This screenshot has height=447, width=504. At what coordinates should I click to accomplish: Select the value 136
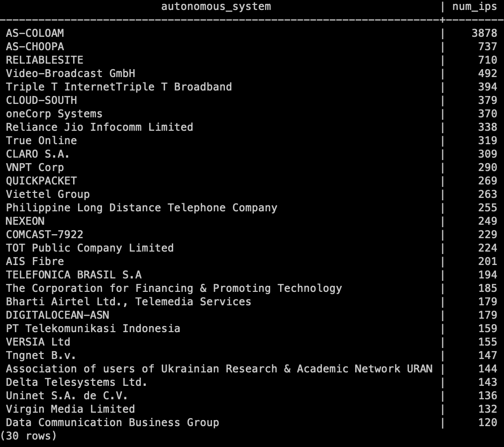click(487, 396)
